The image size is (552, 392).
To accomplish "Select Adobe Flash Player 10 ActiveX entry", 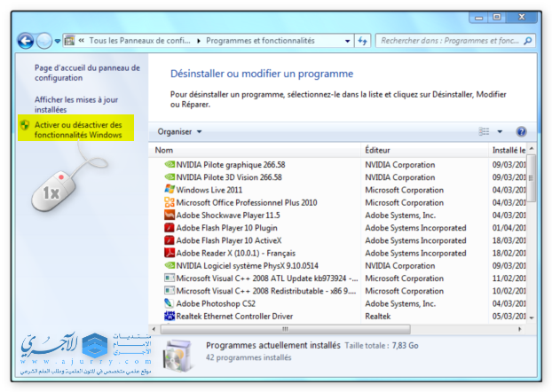I will 228,240.
